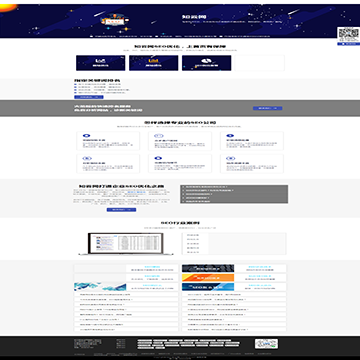
Task: Click the outlined icon in second feature card
Action: coord(158,136)
